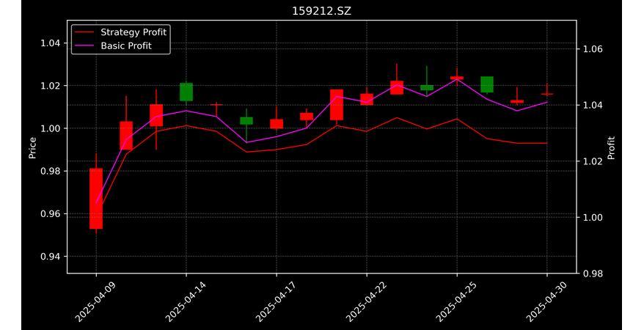Click the 1.06 tick on Profit axis
Image resolution: width=644 pixels, height=330 pixels.
pyautogui.click(x=593, y=49)
